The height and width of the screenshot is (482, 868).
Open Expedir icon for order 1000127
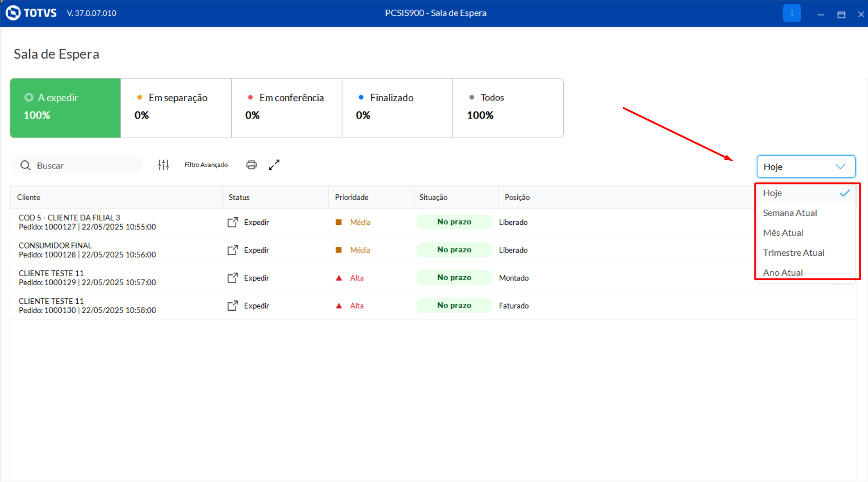click(x=233, y=222)
